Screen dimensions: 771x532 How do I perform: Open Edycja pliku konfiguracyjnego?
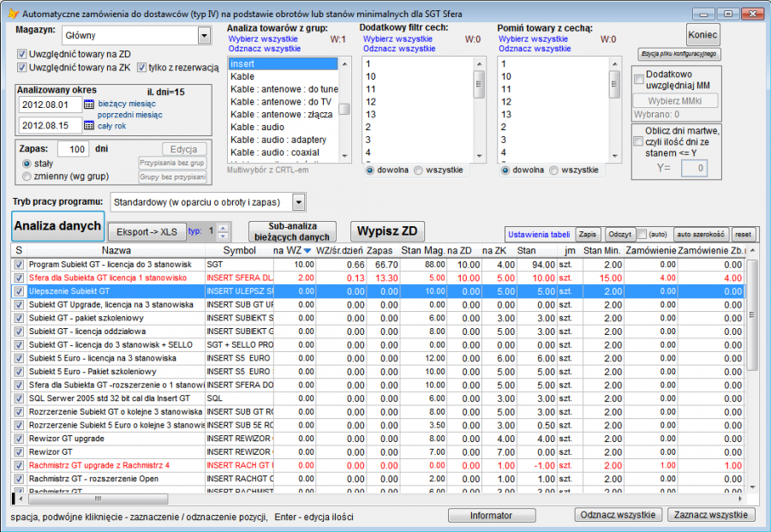(679, 54)
